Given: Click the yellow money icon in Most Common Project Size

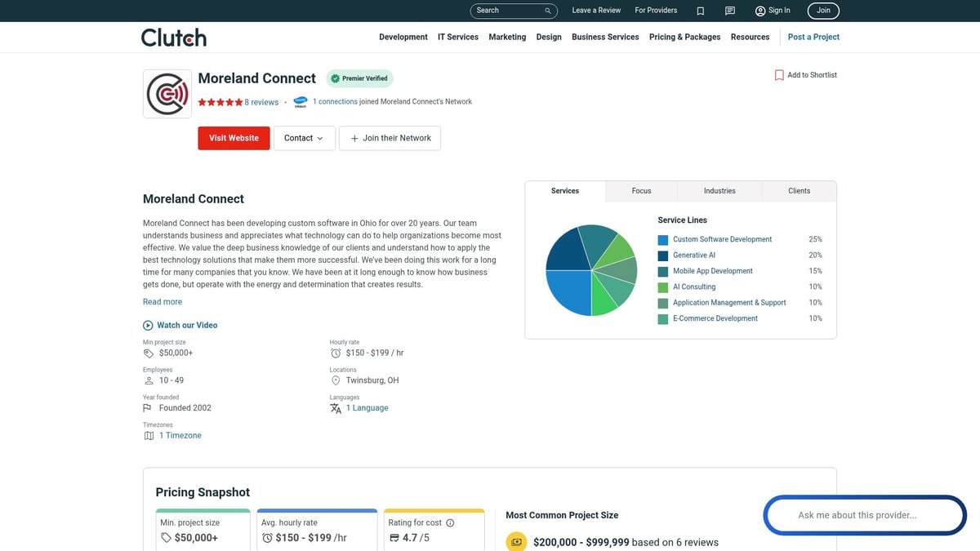Looking at the screenshot, I should tap(516, 542).
